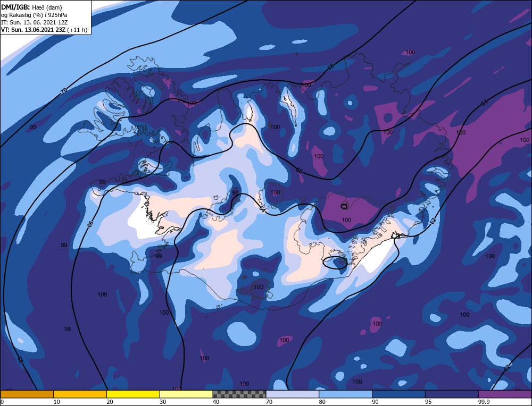Click the yellow 20–30 legend swatch

click(x=133, y=394)
